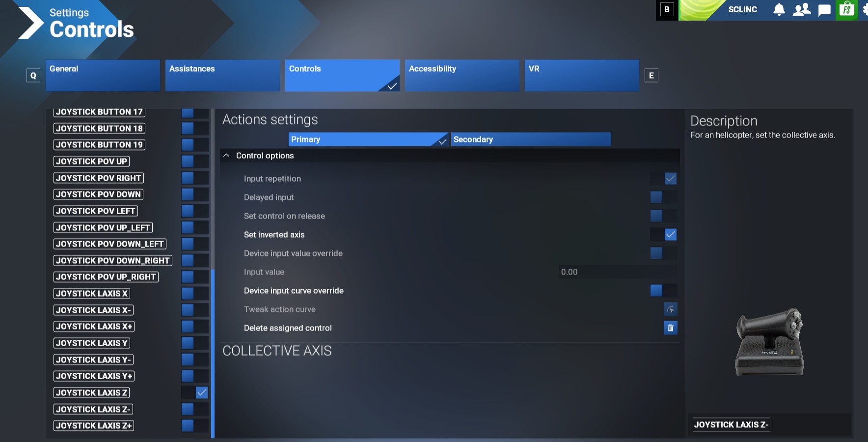This screenshot has height=442, width=868.
Task: Select JOYSTICK LAXIS Y- input
Action: pos(93,360)
